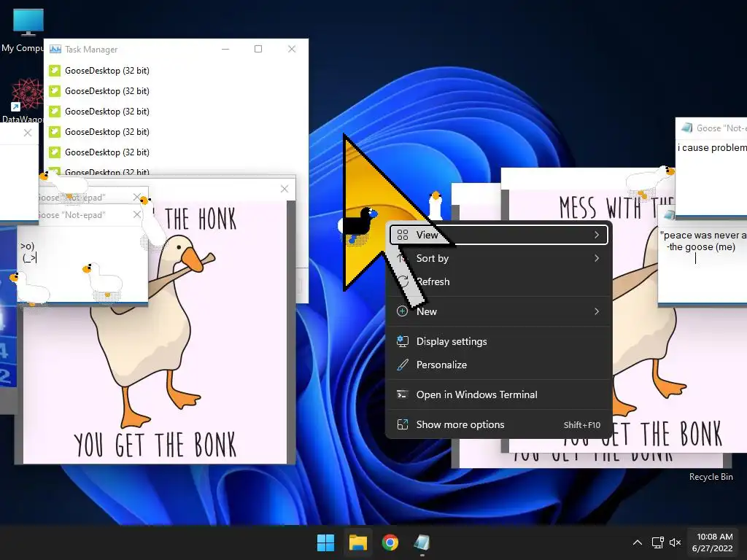747x560 pixels.
Task: Click the Display settings monitor icon
Action: coord(403,341)
